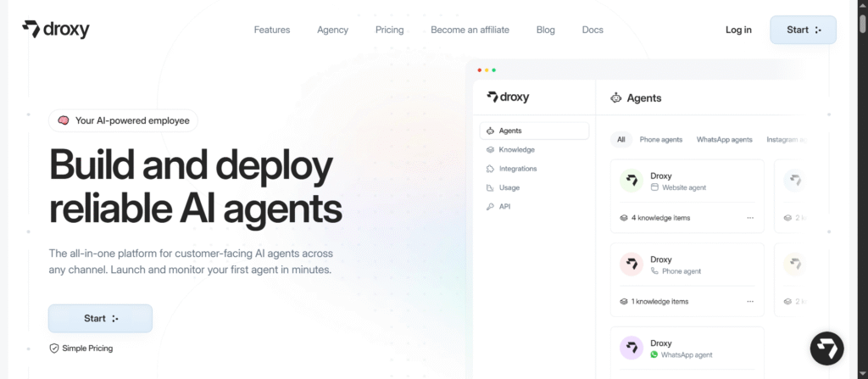
Task: Click the Agents robot icon in panel header
Action: pos(616,98)
